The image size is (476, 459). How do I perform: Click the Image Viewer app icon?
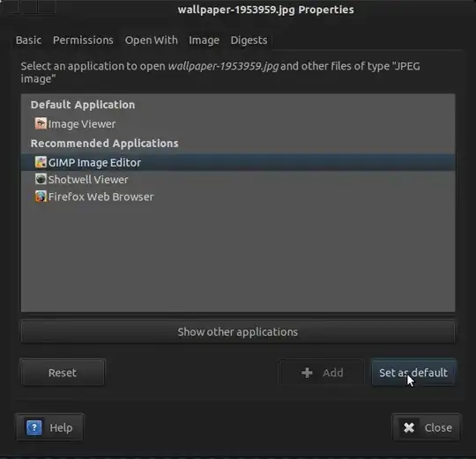pyautogui.click(x=41, y=123)
